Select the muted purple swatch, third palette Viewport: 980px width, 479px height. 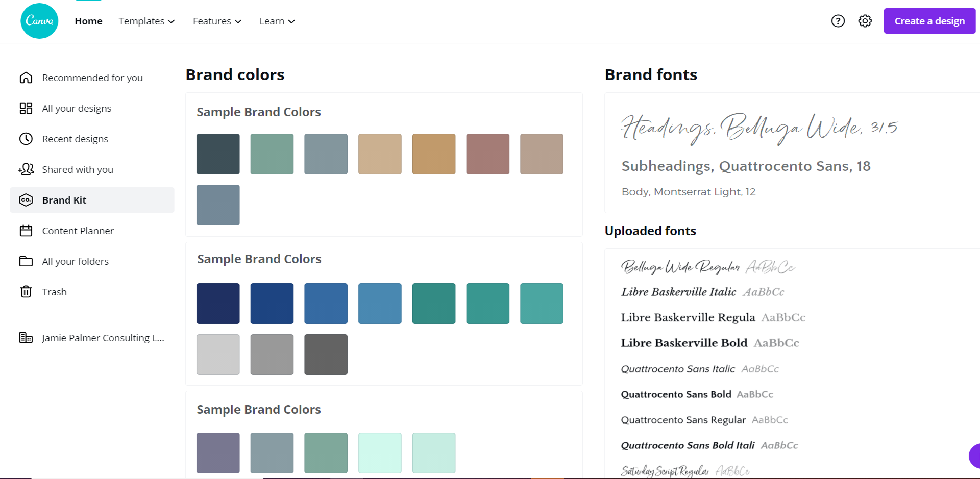[218, 453]
